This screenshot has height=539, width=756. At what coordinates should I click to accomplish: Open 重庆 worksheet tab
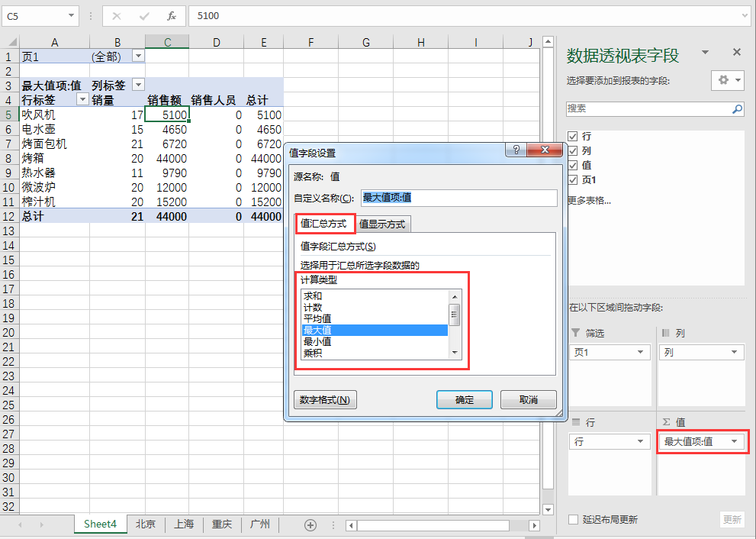coord(222,524)
